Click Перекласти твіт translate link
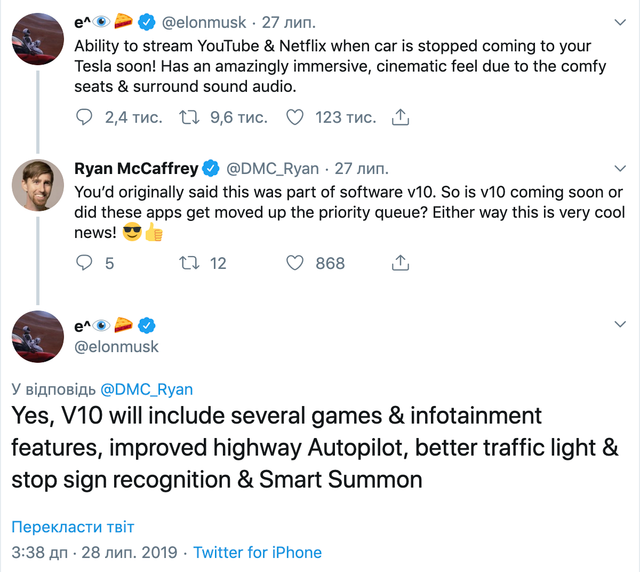The height and width of the screenshot is (572, 640). [73, 527]
